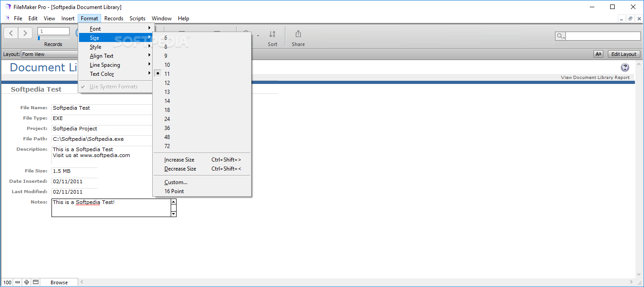Open the Line Spacing submenu
Image resolution: width=644 pixels, height=287 pixels.
(116, 65)
